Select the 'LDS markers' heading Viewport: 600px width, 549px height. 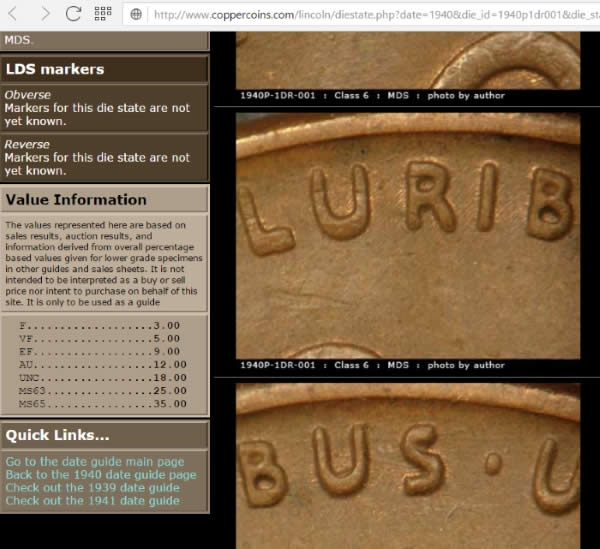[55, 69]
